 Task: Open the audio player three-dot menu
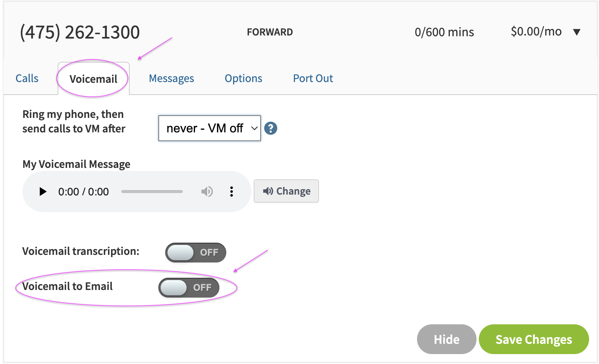(x=231, y=192)
